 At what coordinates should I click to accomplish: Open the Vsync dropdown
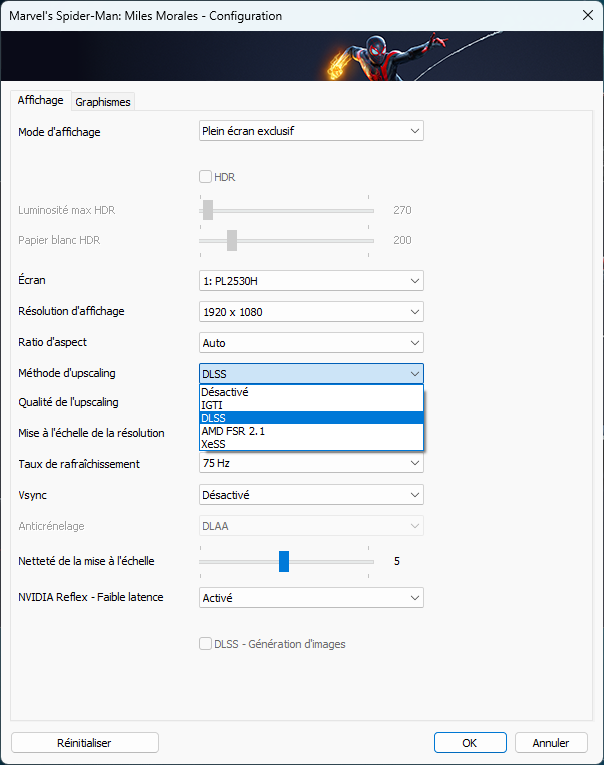tap(311, 495)
